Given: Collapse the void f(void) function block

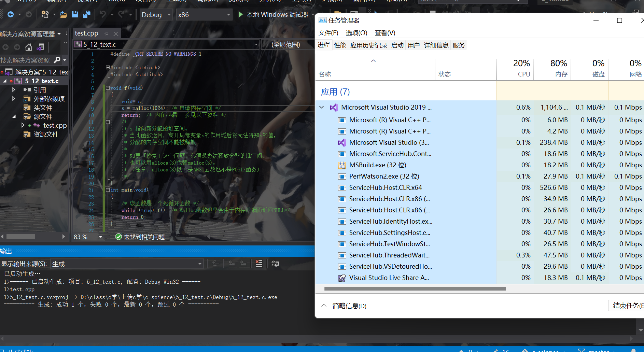Looking at the screenshot, I should 108,88.
